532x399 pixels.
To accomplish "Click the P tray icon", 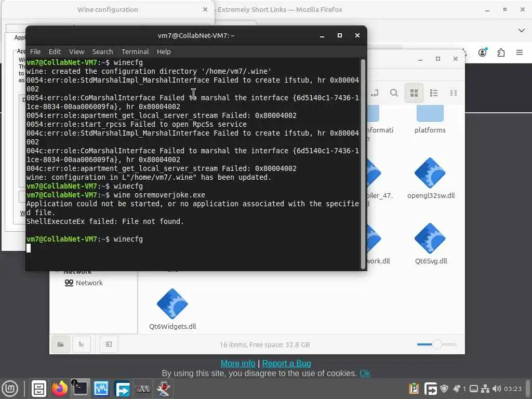I will [x=414, y=389].
